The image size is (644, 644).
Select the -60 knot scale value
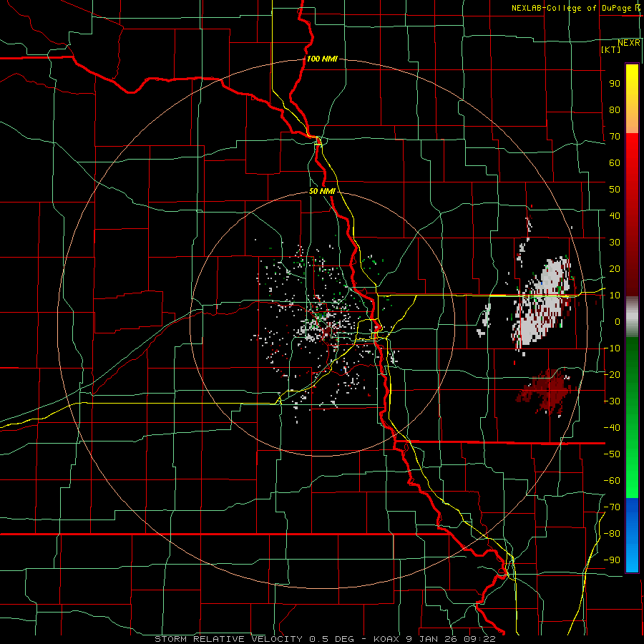(x=612, y=481)
